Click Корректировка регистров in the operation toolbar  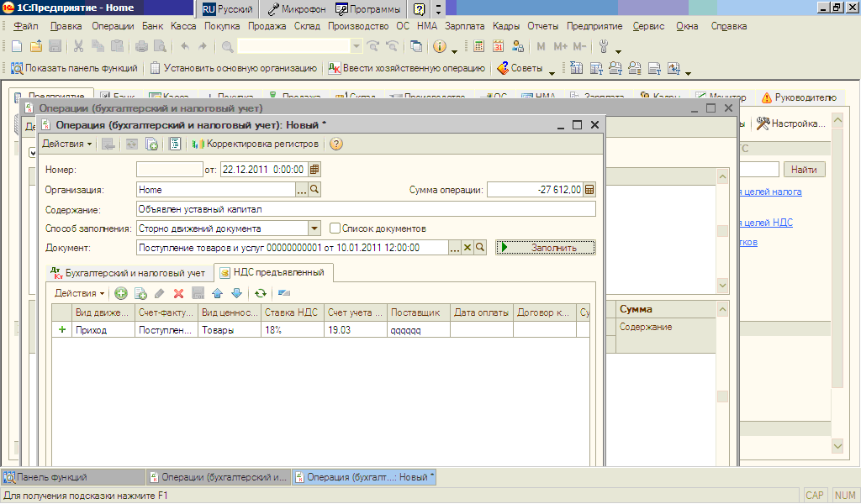coord(255,144)
